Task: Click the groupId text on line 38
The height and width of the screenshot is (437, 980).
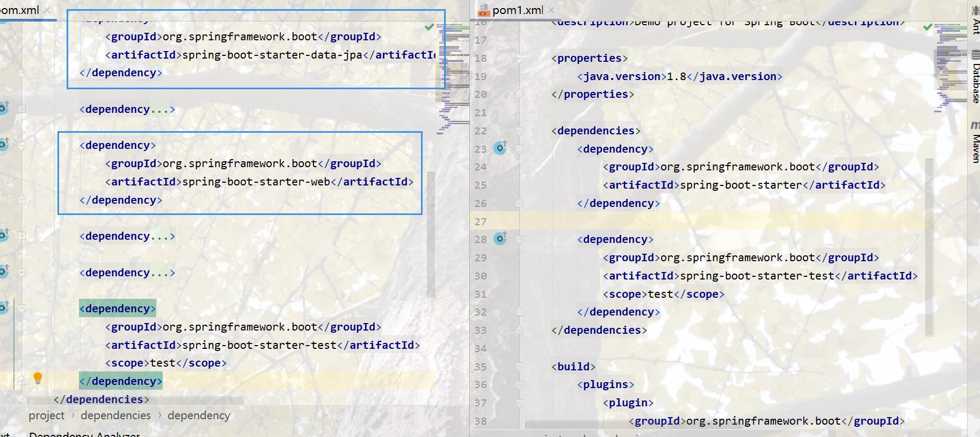Action: click(767, 421)
